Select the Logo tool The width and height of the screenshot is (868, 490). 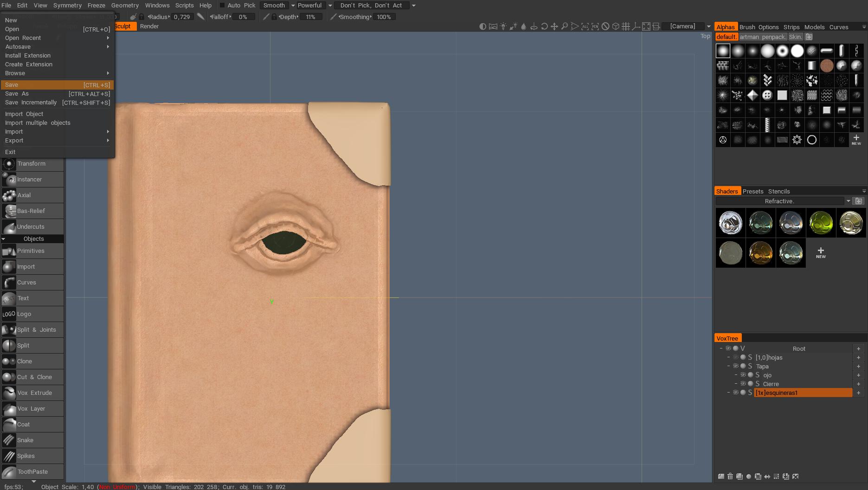[32, 314]
